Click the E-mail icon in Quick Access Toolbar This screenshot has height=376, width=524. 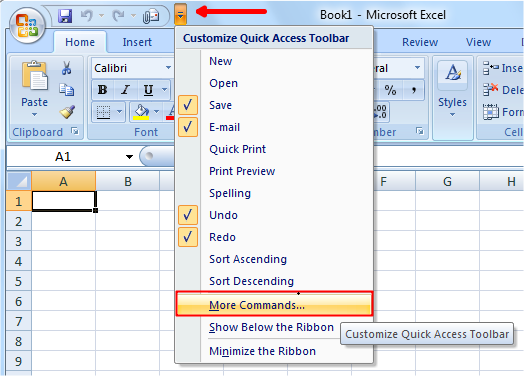(151, 16)
